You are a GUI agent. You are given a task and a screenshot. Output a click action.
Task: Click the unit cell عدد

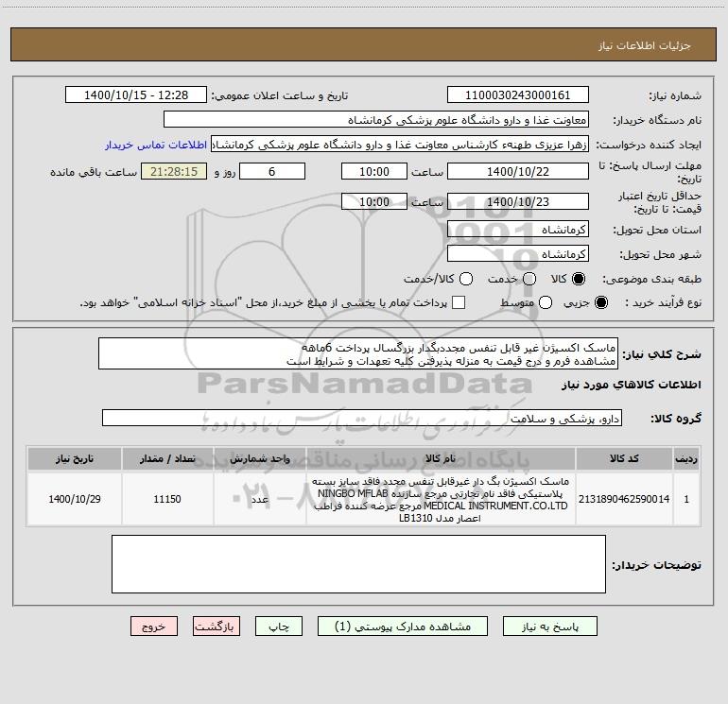(x=260, y=499)
